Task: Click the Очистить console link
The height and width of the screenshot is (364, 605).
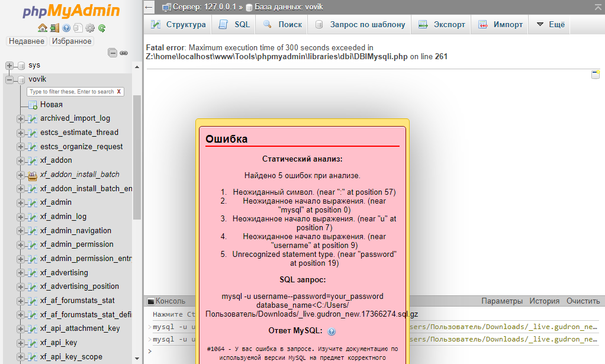Action: click(x=583, y=301)
